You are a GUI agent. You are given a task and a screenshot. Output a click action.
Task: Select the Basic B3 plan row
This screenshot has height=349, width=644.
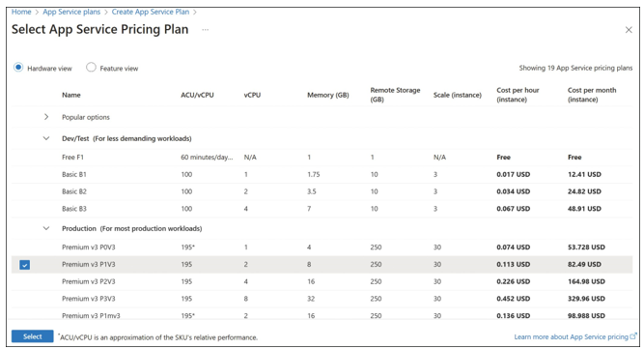click(x=322, y=209)
